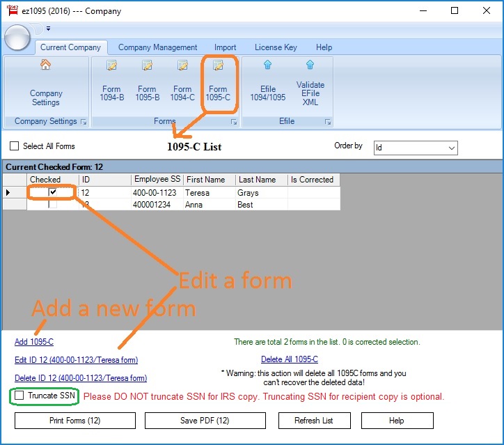
Task: Expand the Company Settings group launcher
Action: (x=84, y=122)
